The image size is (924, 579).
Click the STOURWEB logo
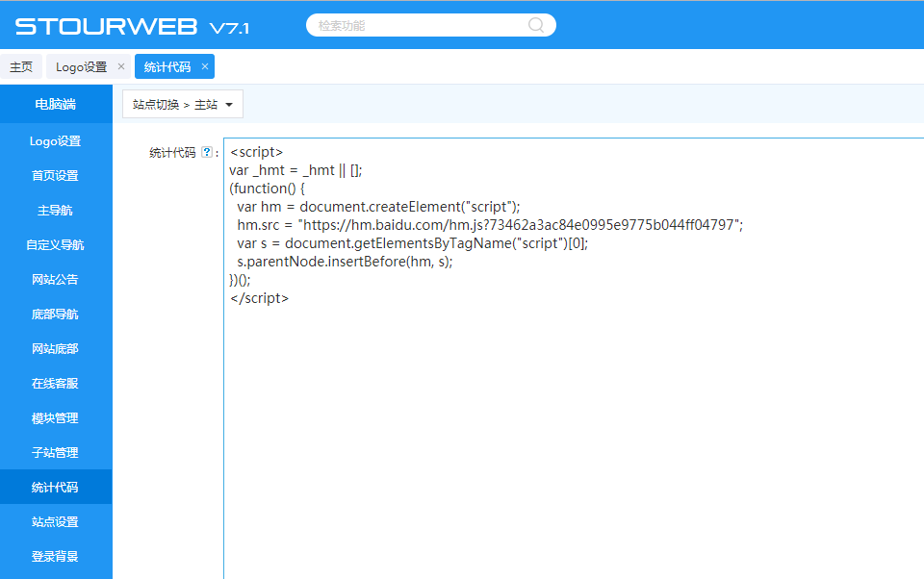[132, 27]
